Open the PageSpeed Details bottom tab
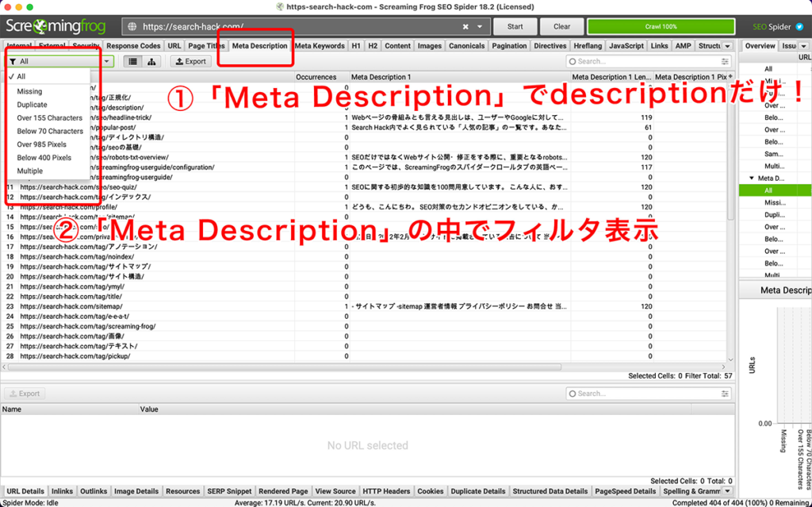The height and width of the screenshot is (507, 812). (625, 491)
